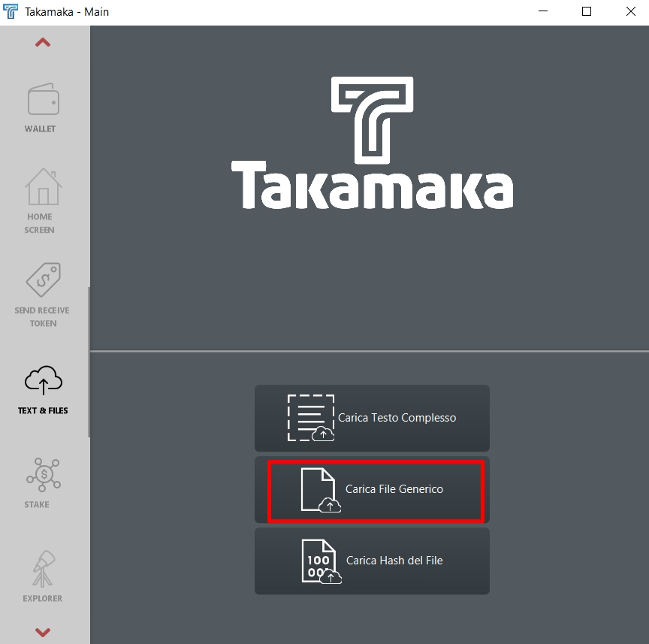Maximize the Takamaka window
649x644 pixels.
tap(587, 11)
